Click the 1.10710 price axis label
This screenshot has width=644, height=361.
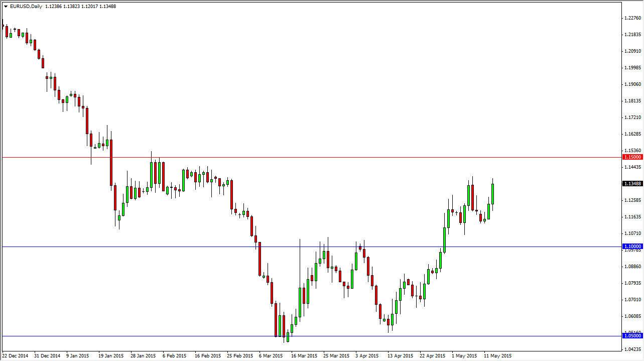[x=633, y=233]
